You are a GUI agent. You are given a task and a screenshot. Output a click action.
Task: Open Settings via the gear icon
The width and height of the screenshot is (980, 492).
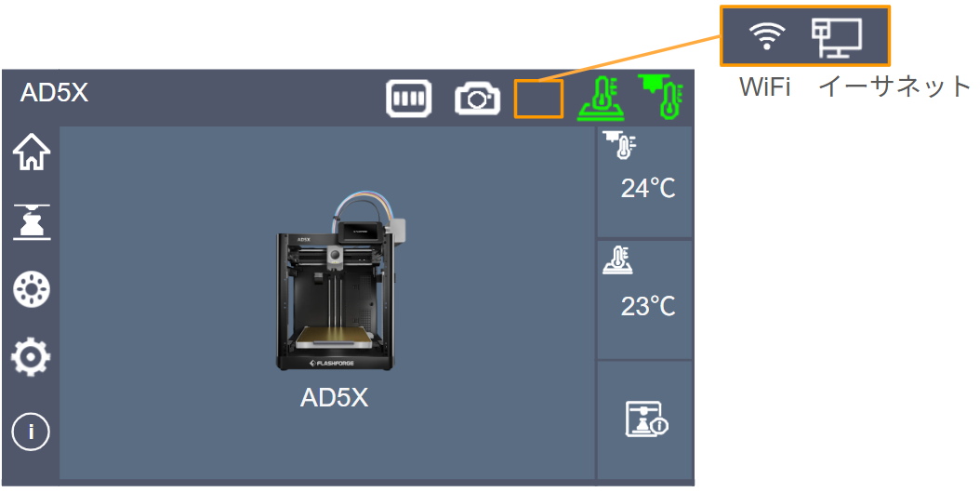[x=31, y=357]
